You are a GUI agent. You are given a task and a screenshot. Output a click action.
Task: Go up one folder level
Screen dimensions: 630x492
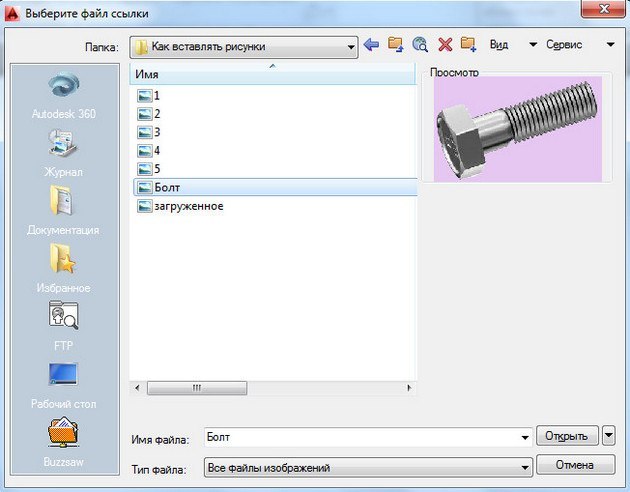(396, 44)
